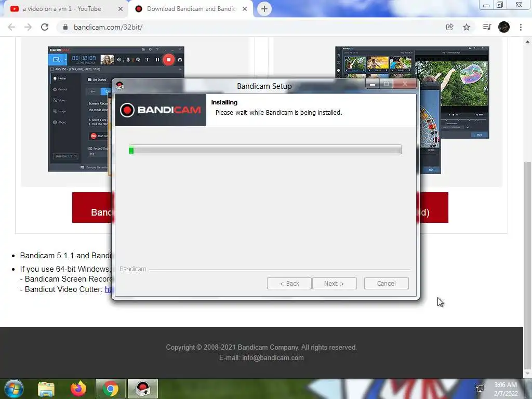The width and height of the screenshot is (532, 399).
Task: Share this page icon in address bar
Action: tap(449, 27)
